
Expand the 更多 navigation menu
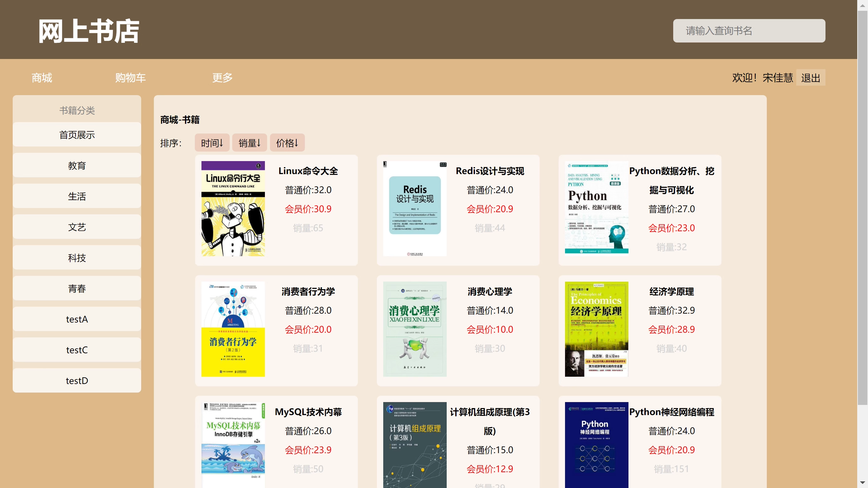coord(222,78)
